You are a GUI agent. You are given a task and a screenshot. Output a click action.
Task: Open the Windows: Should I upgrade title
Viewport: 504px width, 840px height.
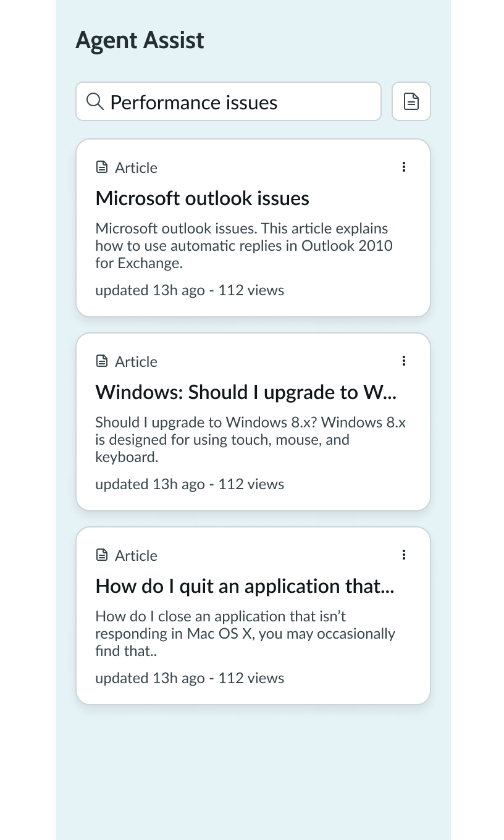[x=246, y=392]
